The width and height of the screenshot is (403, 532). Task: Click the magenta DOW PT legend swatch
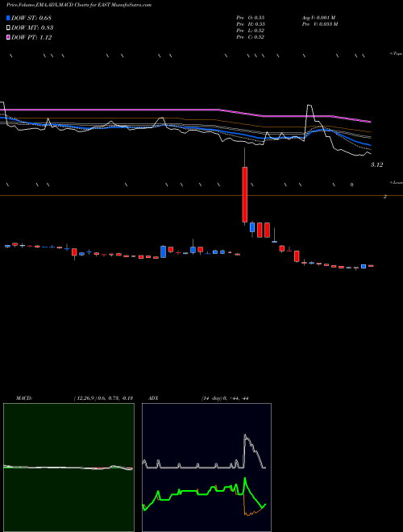click(9, 37)
